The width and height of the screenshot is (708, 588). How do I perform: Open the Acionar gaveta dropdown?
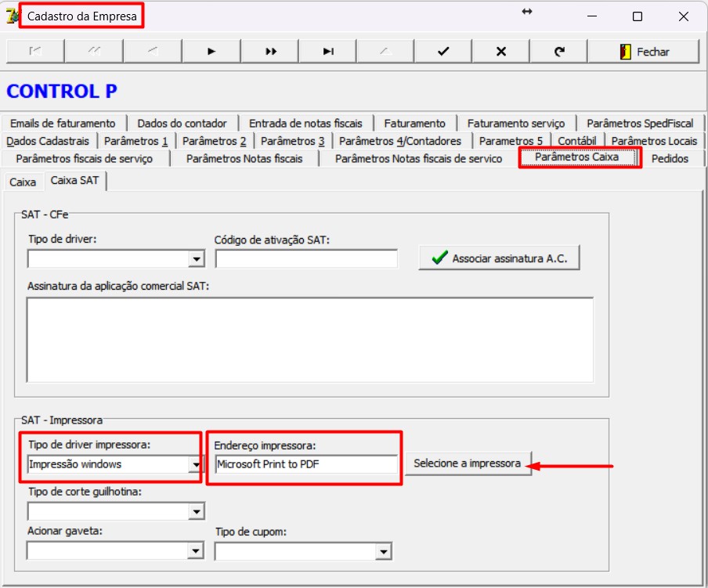click(x=196, y=551)
